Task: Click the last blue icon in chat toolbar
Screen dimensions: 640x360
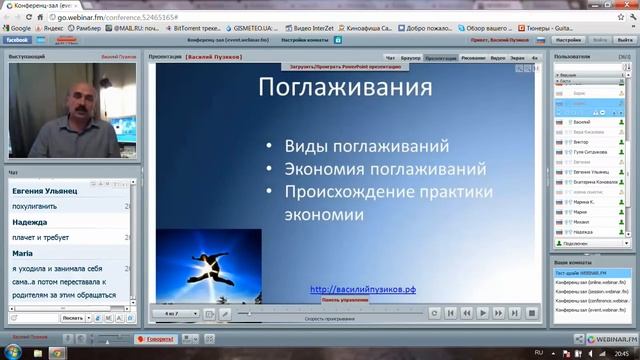Action: pos(130,318)
